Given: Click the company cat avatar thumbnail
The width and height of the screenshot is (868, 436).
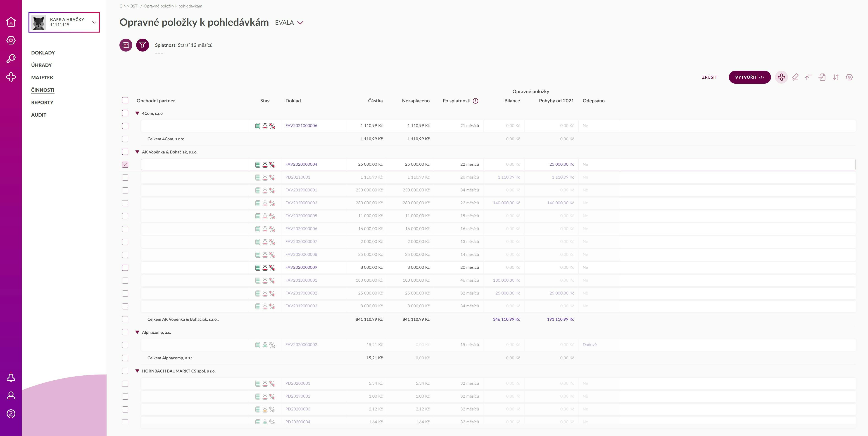Looking at the screenshot, I should click(39, 23).
